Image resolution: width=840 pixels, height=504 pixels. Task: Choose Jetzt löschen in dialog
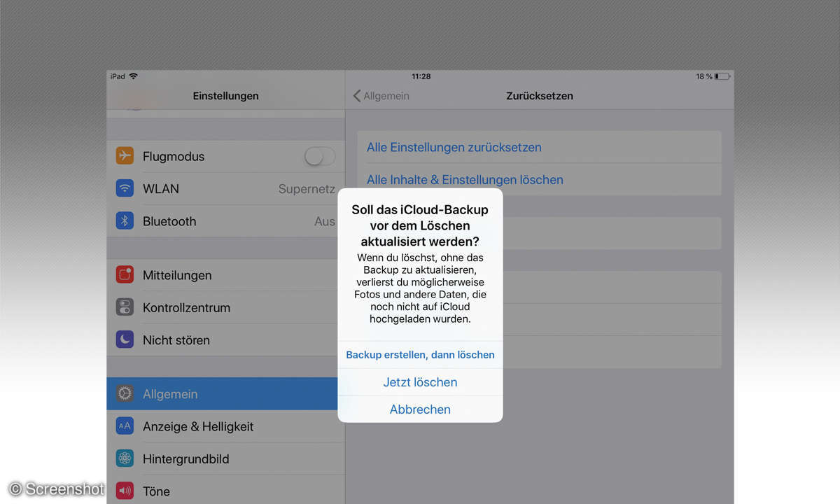pyautogui.click(x=420, y=382)
